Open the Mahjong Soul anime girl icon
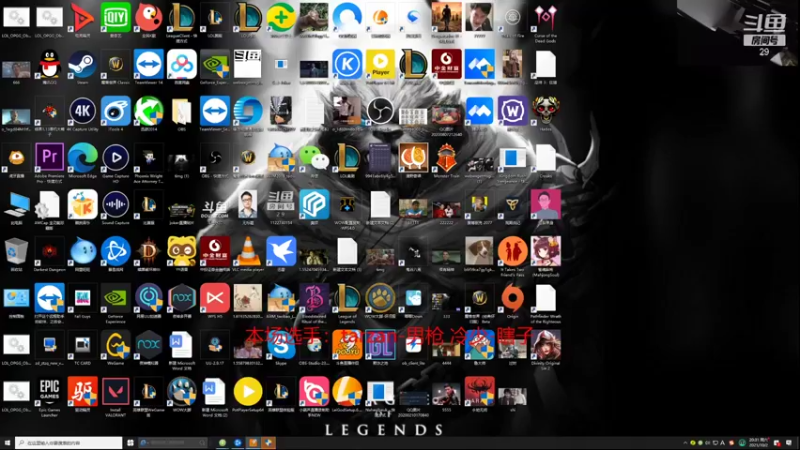Image resolution: width=800 pixels, height=450 pixels. coord(545,252)
